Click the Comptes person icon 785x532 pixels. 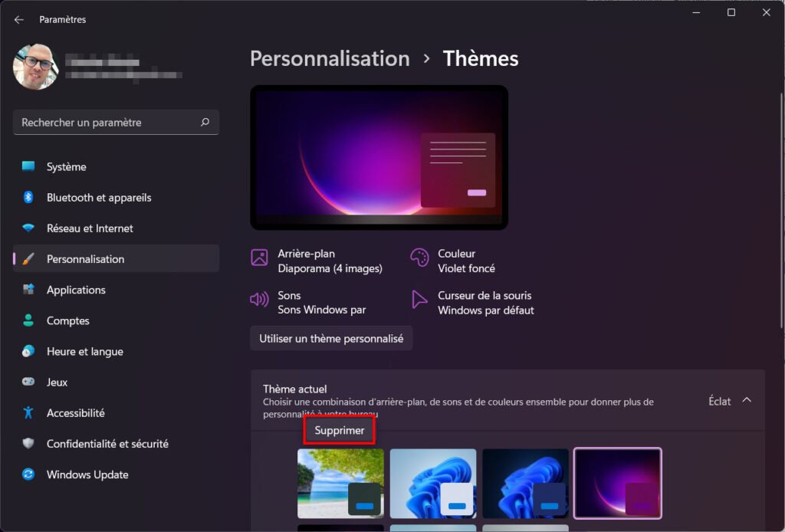(28, 320)
